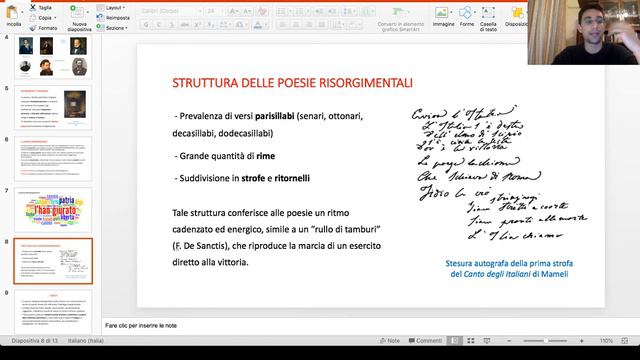Click the caption Stesura autografa della prima strofa

[509, 263]
